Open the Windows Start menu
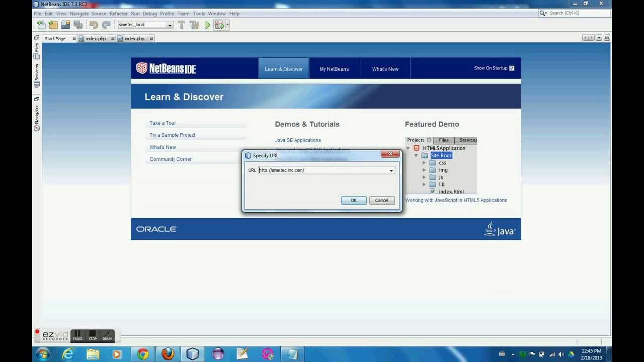This screenshot has width=644, height=362. (x=43, y=354)
